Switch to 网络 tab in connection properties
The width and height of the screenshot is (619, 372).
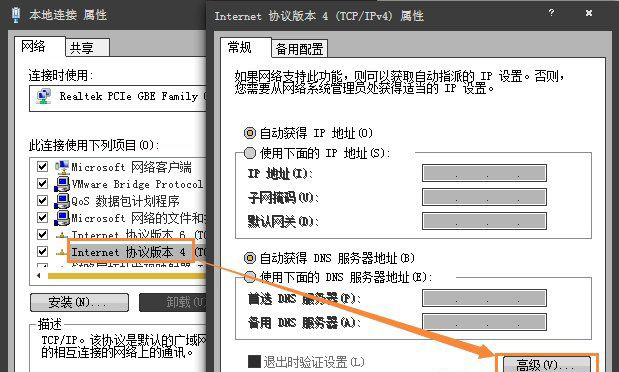coord(39,47)
